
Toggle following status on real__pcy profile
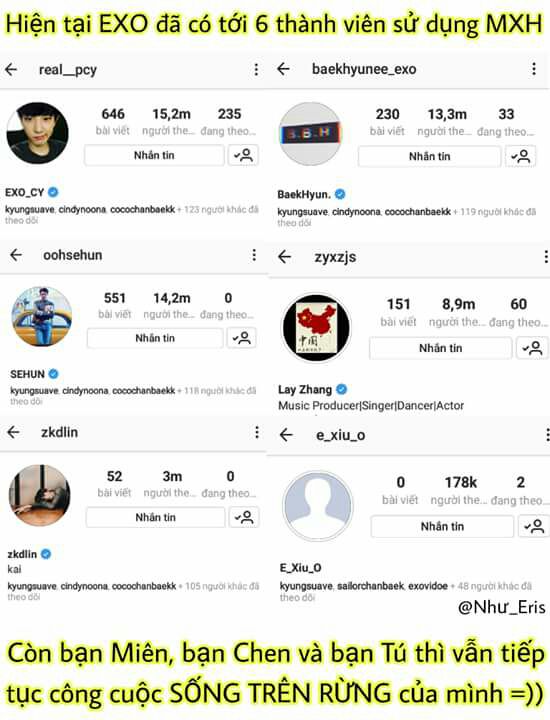[243, 155]
